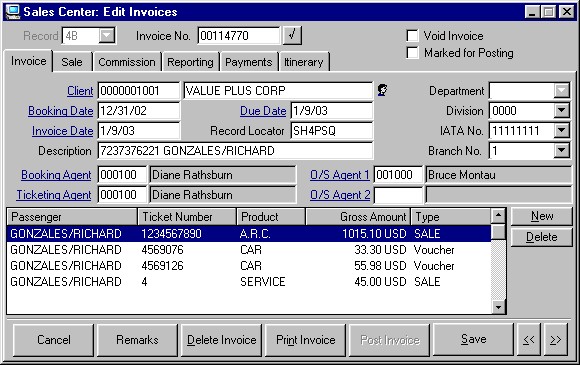Click the disabled Post Invoice button

(390, 339)
